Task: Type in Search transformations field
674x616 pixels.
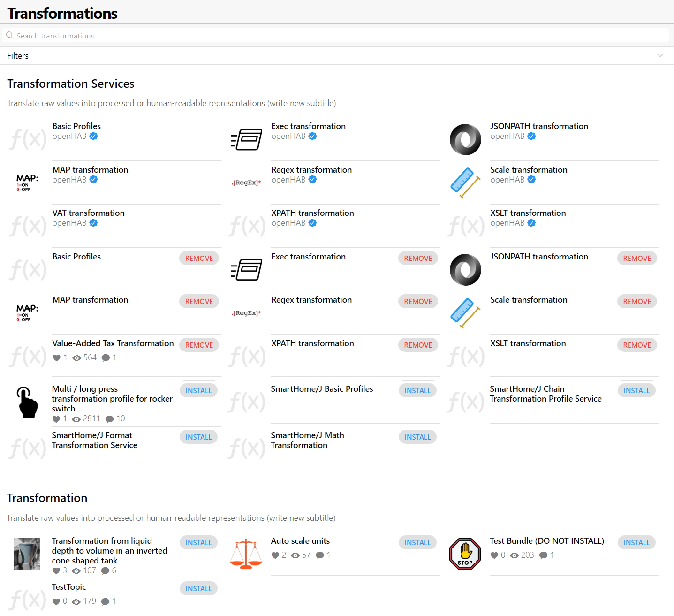Action: [x=328, y=36]
